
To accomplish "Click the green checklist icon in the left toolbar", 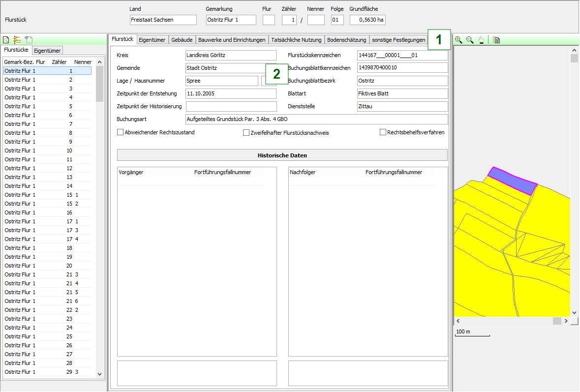I will [x=16, y=39].
